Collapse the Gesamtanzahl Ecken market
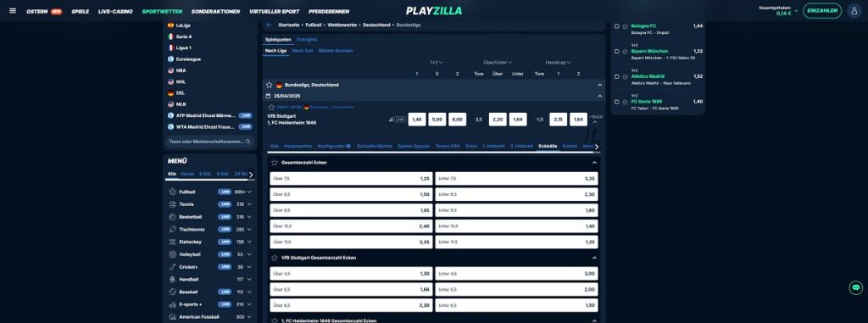This screenshot has height=323, width=868. (594, 163)
